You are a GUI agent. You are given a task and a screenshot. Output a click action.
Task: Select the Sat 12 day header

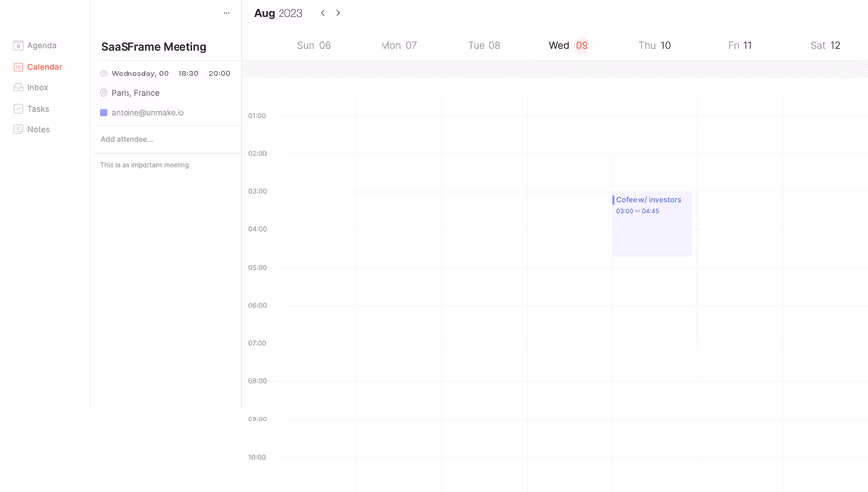[826, 45]
